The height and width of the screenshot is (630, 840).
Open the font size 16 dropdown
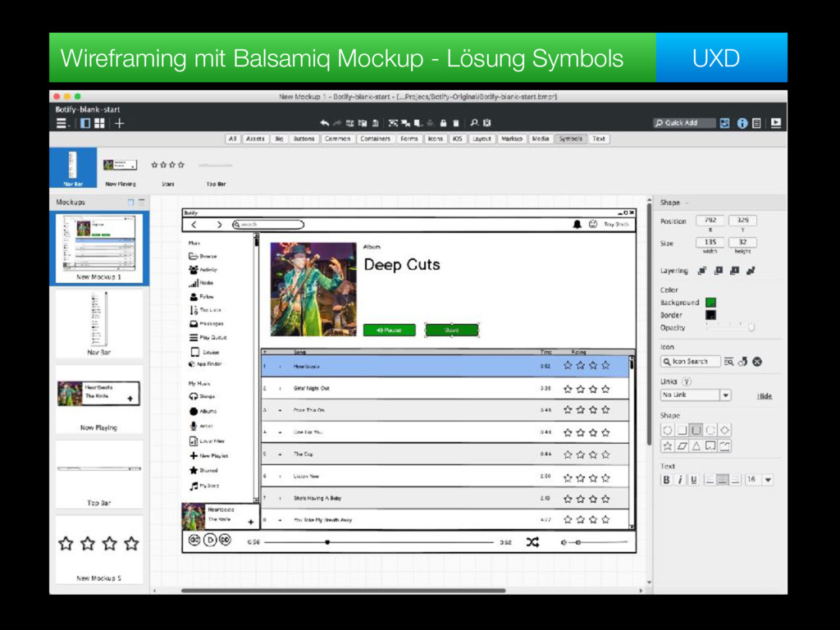(x=768, y=479)
